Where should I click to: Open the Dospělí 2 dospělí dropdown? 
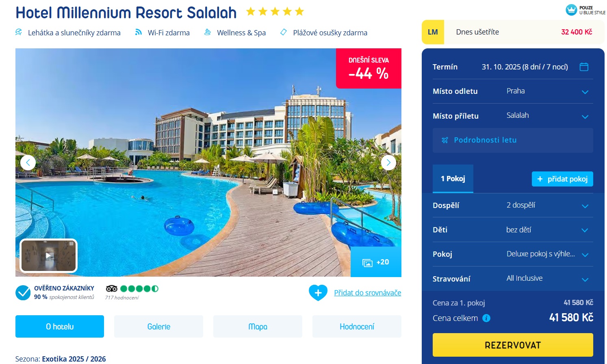513,206
